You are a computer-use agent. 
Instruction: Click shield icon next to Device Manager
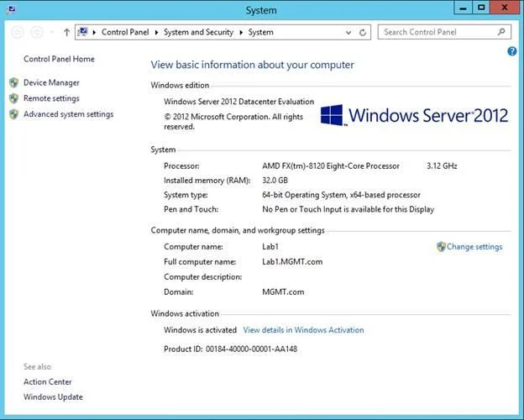pos(14,82)
